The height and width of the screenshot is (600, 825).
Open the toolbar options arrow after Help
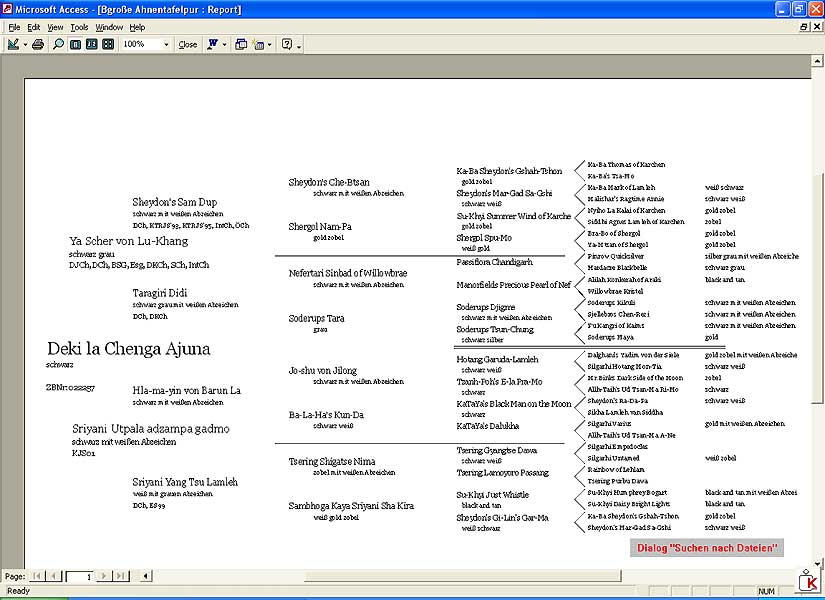(x=299, y=46)
